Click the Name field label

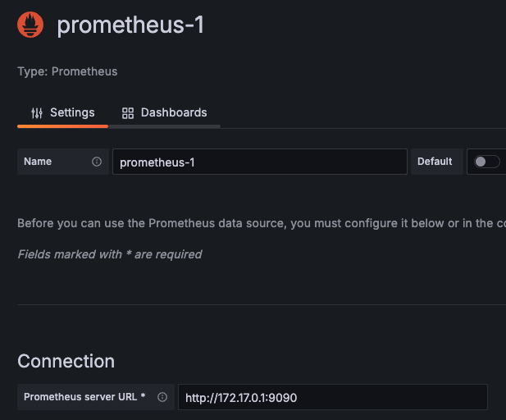pos(38,162)
